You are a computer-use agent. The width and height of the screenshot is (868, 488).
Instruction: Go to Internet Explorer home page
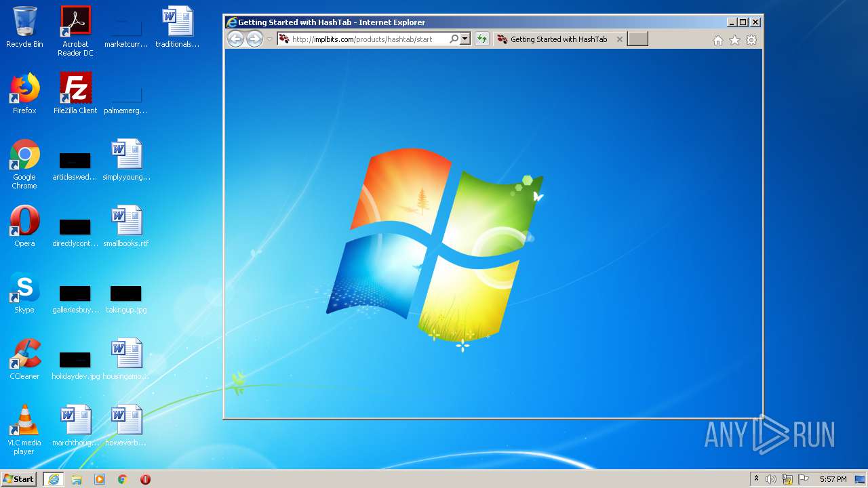pos(718,40)
